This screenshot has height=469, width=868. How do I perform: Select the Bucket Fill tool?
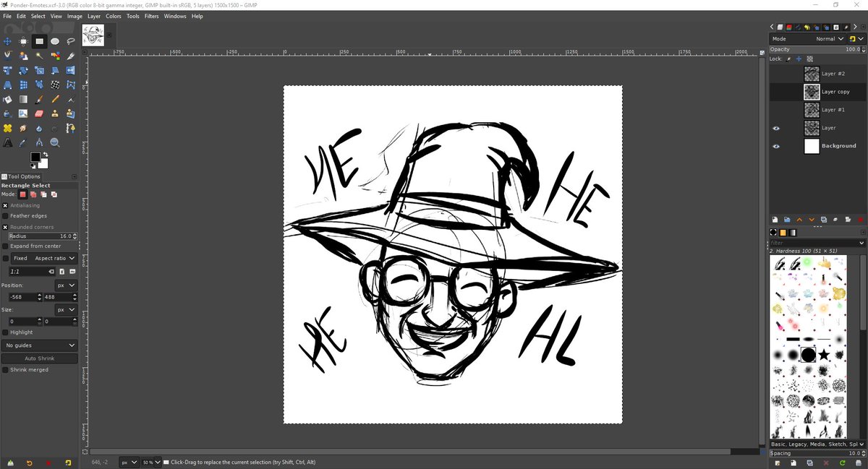(x=7, y=100)
